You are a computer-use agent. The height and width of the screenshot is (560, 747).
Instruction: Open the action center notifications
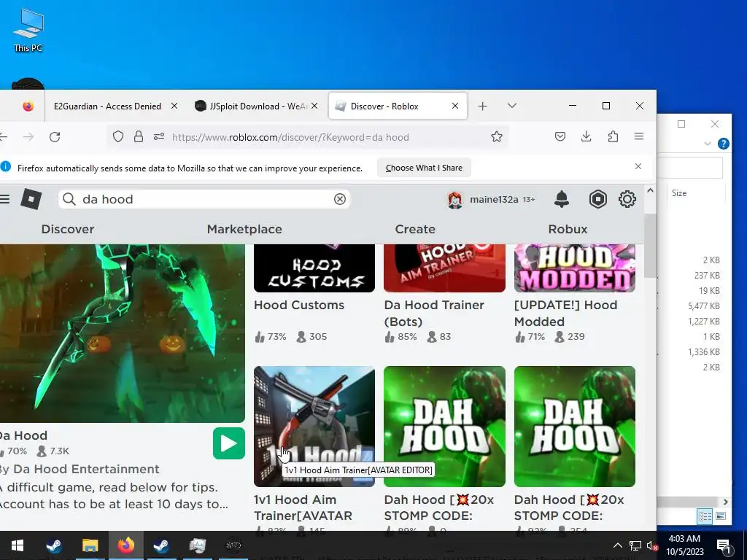pyautogui.click(x=724, y=545)
